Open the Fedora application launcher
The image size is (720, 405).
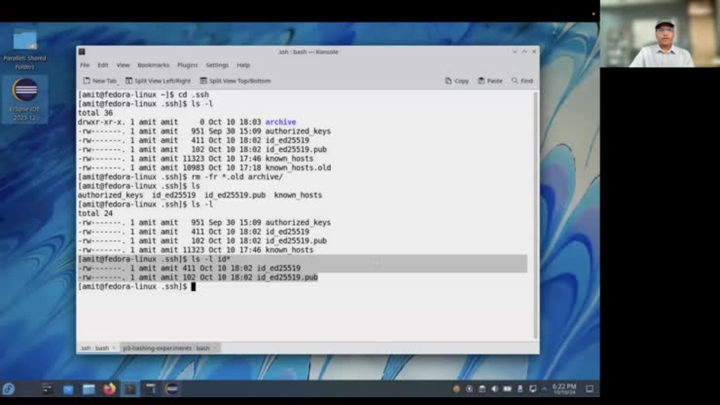(x=8, y=389)
